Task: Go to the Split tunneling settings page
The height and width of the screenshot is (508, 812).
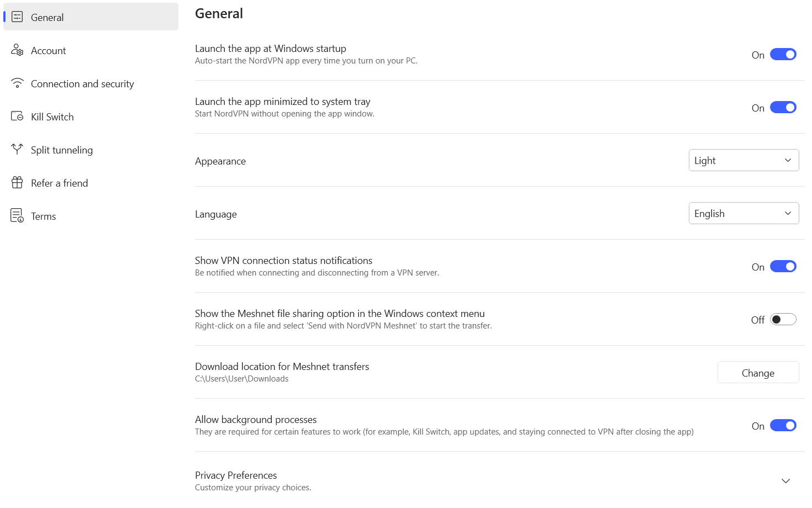Action: click(62, 150)
